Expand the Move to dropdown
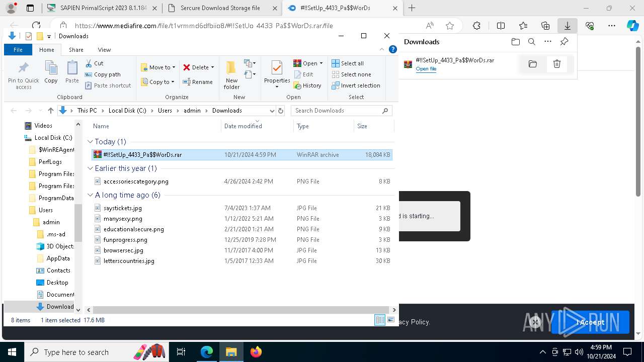The height and width of the screenshot is (362, 644). pyautogui.click(x=174, y=67)
